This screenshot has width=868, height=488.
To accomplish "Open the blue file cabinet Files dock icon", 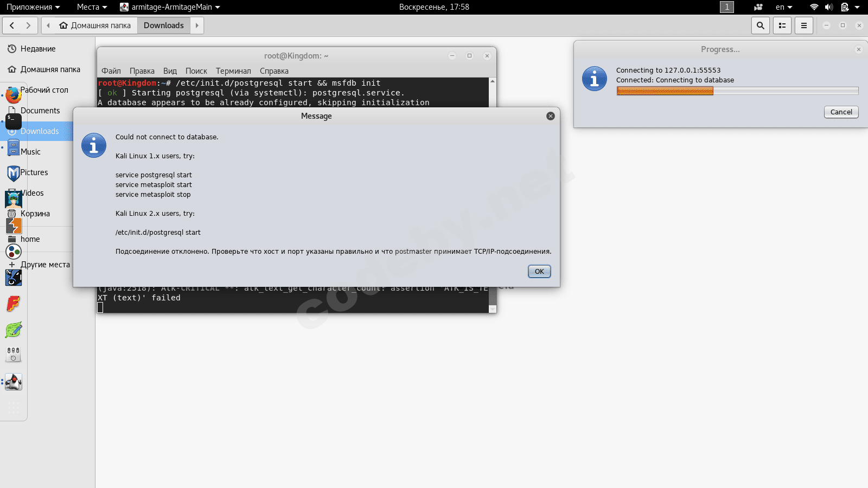I will click(14, 147).
